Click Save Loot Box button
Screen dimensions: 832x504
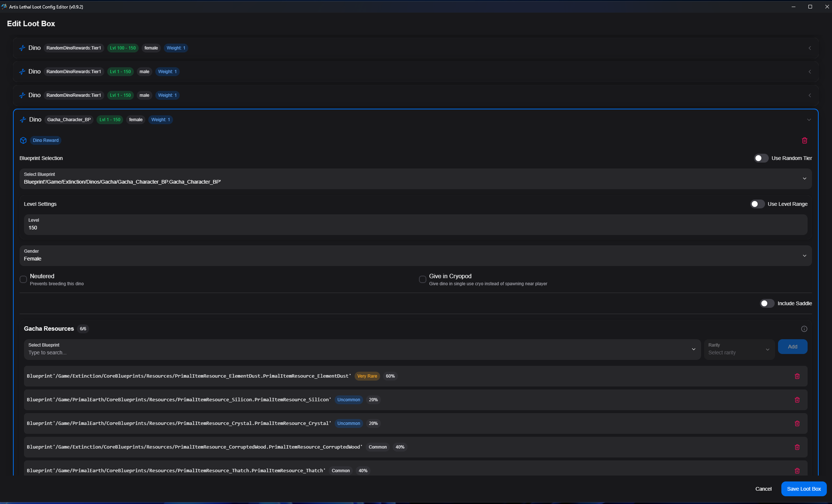point(804,489)
